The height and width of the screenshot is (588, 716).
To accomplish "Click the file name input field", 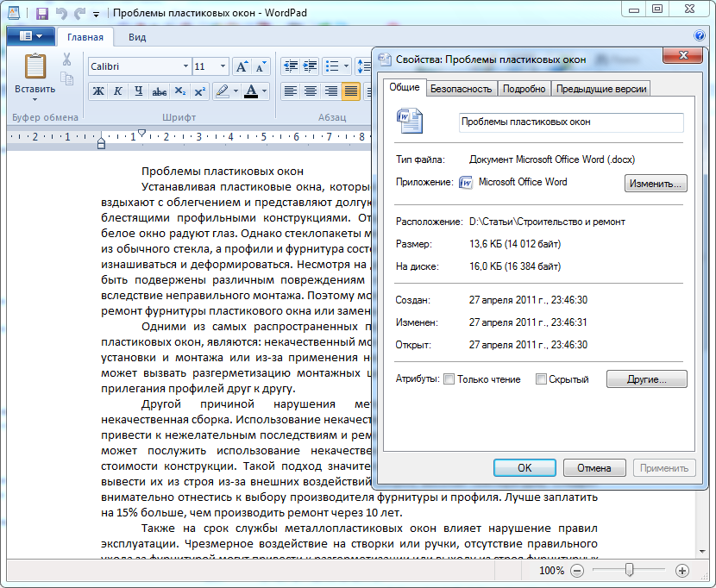I will pyautogui.click(x=571, y=122).
